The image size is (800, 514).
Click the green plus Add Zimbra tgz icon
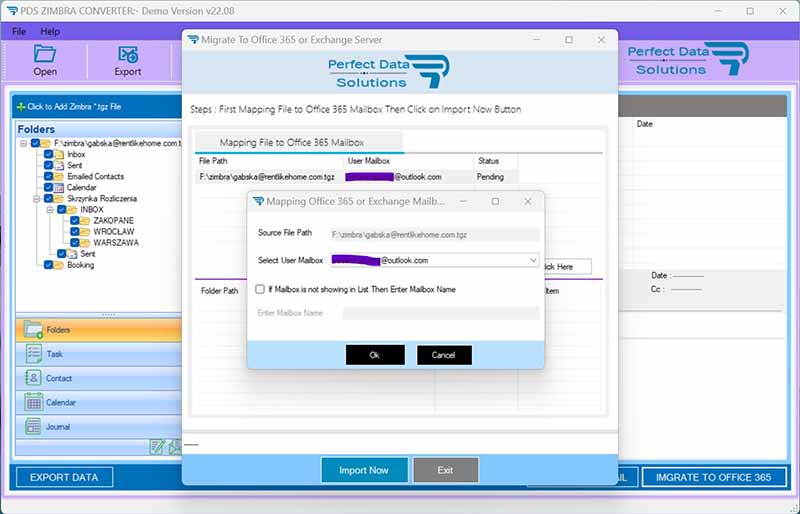click(x=21, y=107)
